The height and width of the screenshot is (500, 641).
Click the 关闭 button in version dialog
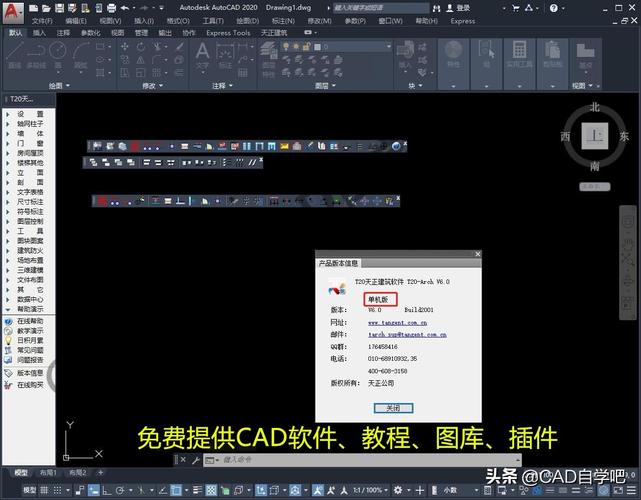[x=393, y=408]
